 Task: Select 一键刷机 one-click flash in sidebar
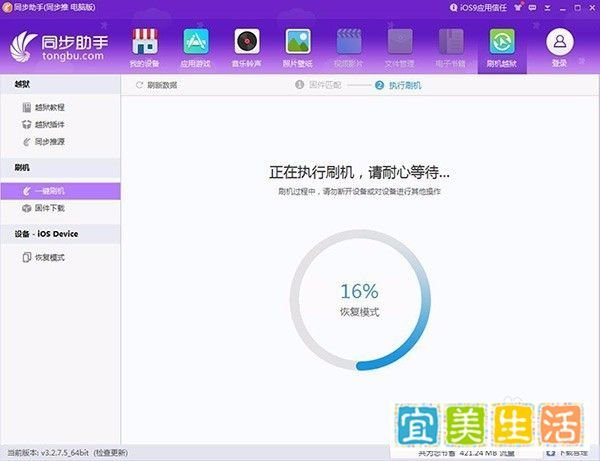[60, 191]
